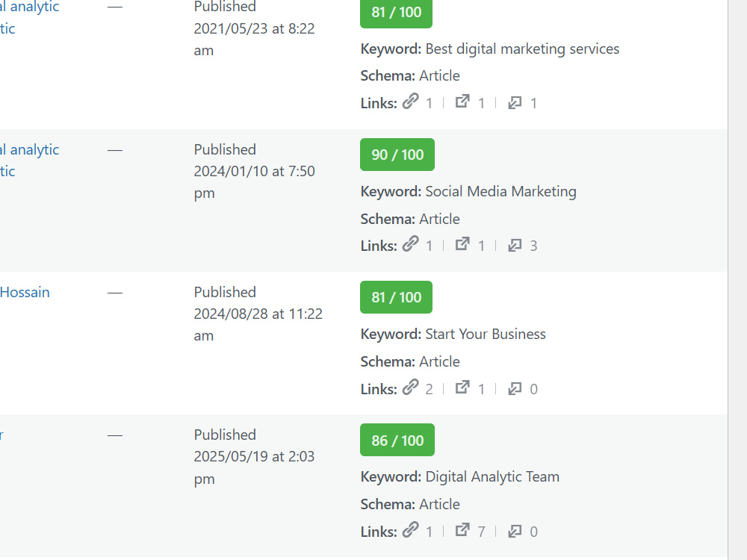
Task: Select keyword text Best digital marketing services
Action: pos(522,49)
